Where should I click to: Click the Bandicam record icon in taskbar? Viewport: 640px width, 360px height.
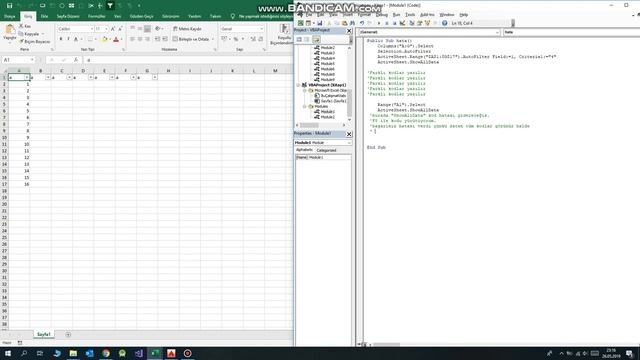pos(187,353)
